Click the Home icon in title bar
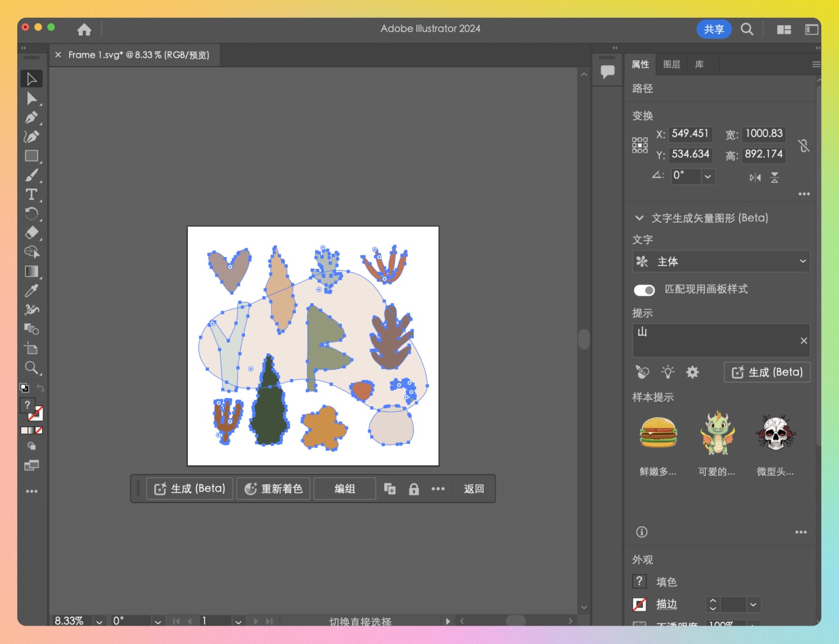 (x=84, y=29)
